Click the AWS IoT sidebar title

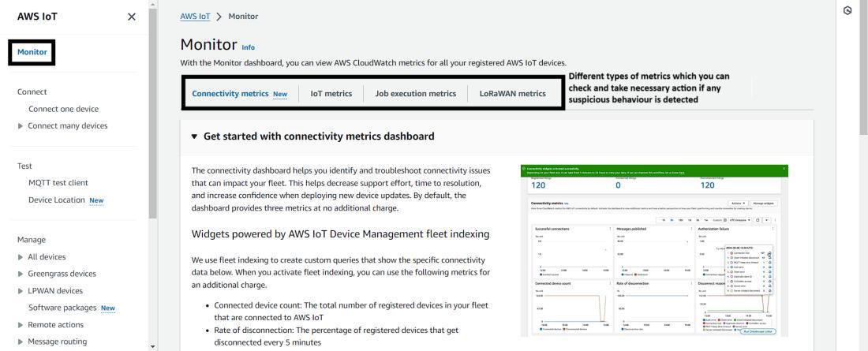[37, 17]
